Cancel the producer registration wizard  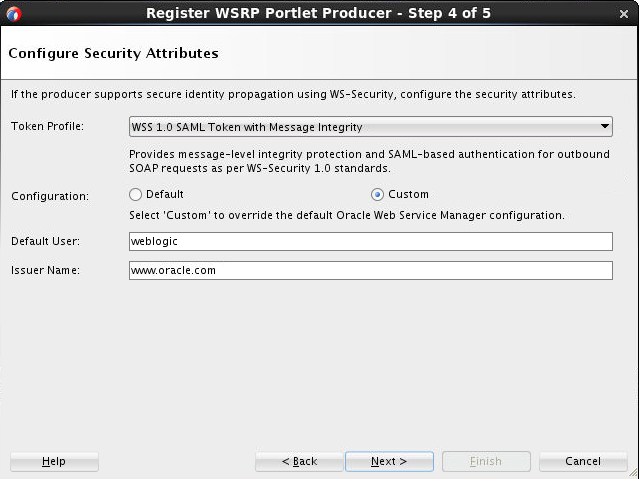583,461
